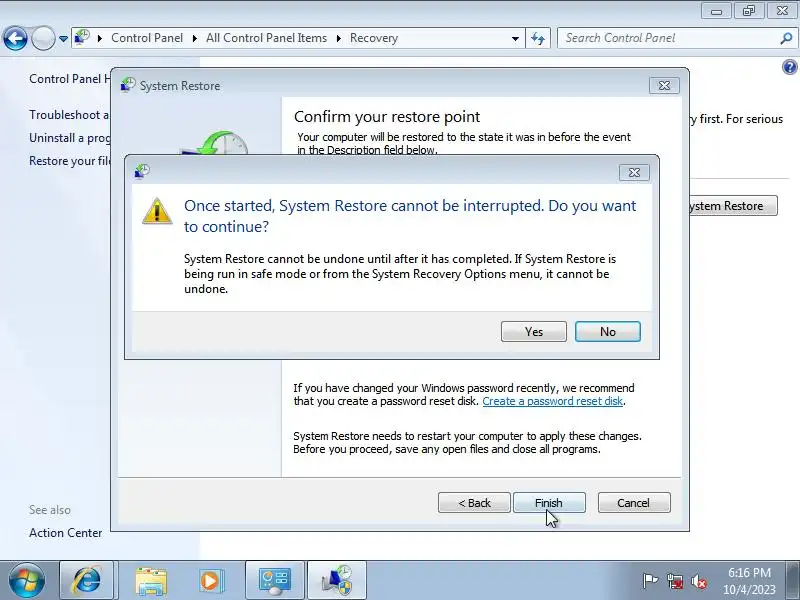Image resolution: width=800 pixels, height=600 pixels.
Task: Expand arrow after Control Panel breadcrumb
Action: [x=195, y=38]
